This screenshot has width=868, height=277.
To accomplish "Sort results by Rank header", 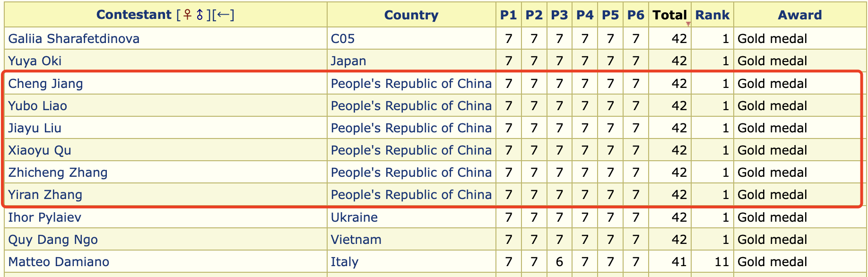I will click(712, 16).
